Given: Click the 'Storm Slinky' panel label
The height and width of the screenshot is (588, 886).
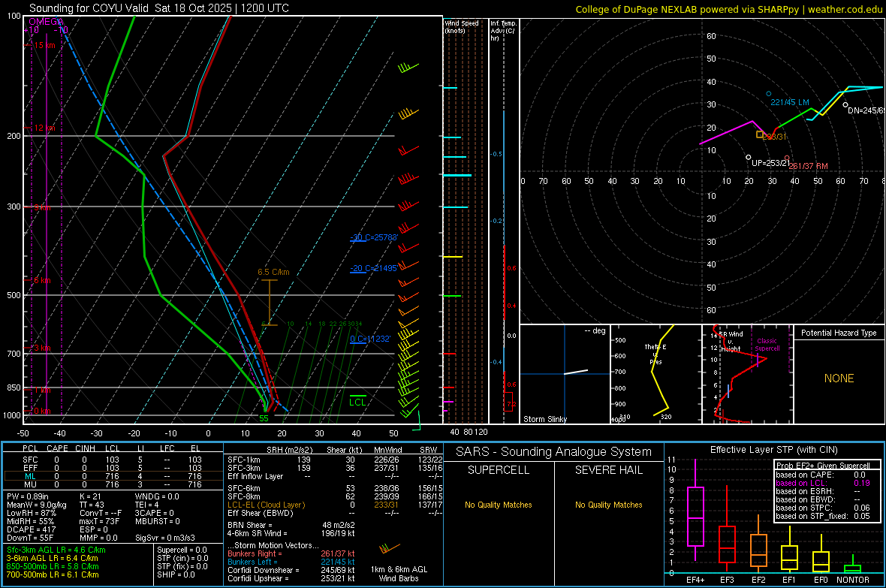Looking at the screenshot, I should (x=544, y=419).
